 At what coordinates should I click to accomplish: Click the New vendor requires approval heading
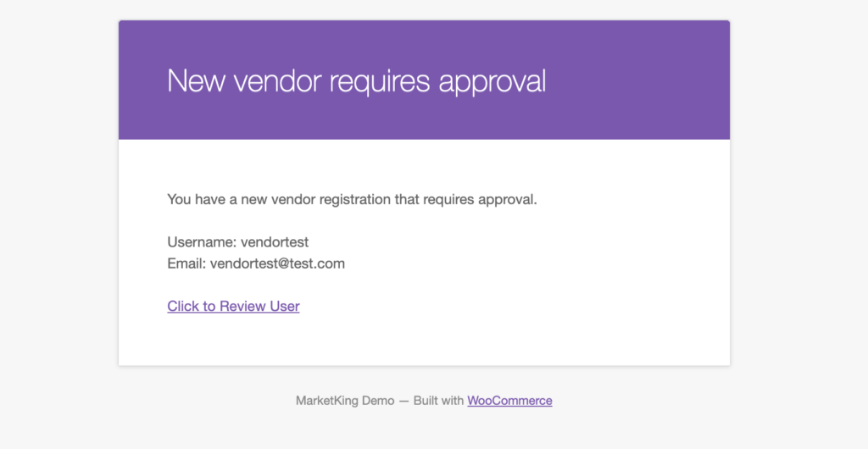tap(357, 81)
